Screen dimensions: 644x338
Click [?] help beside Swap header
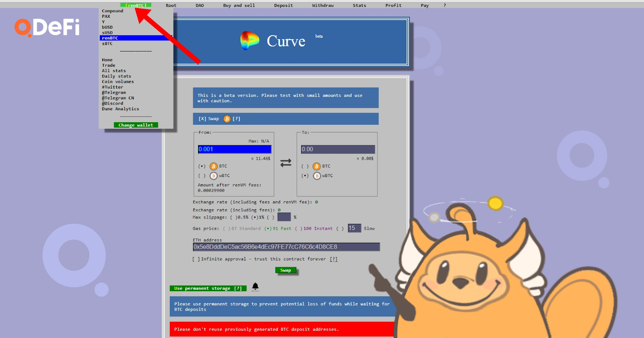tap(236, 119)
